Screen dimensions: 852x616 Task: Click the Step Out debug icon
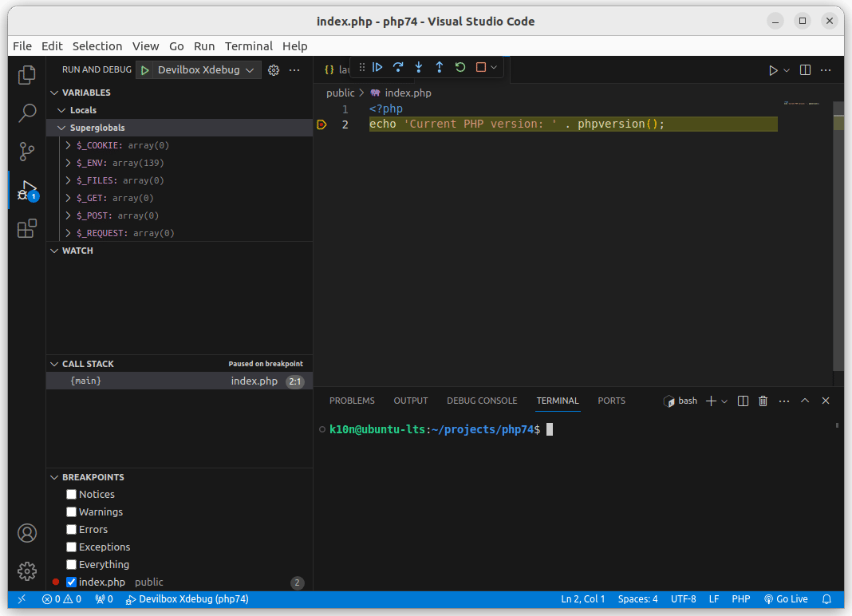(x=439, y=68)
